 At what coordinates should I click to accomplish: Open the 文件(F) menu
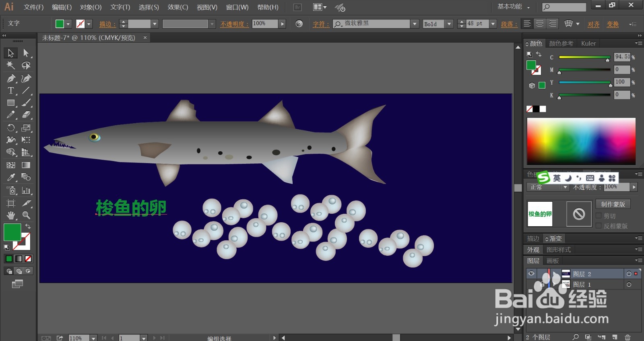coord(33,7)
